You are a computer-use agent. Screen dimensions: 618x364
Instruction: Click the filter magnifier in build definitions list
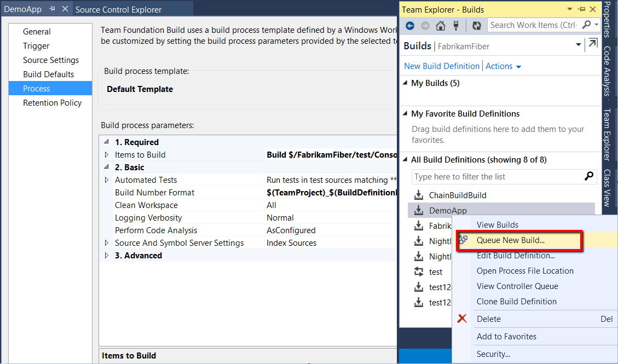point(588,176)
